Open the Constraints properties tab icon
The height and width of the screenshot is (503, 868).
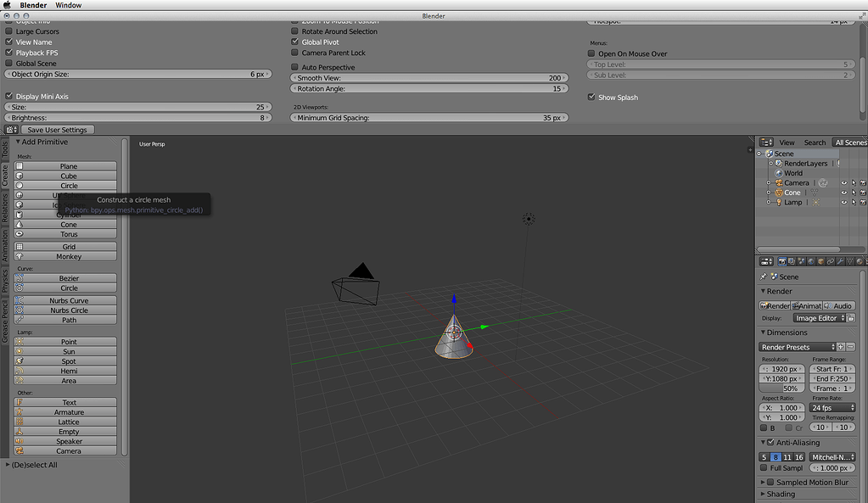[831, 261]
